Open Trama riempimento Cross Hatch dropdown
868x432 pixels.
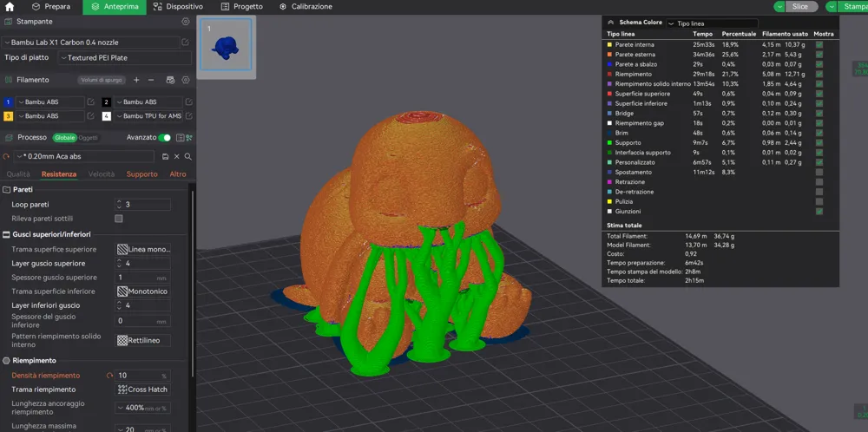(143, 389)
